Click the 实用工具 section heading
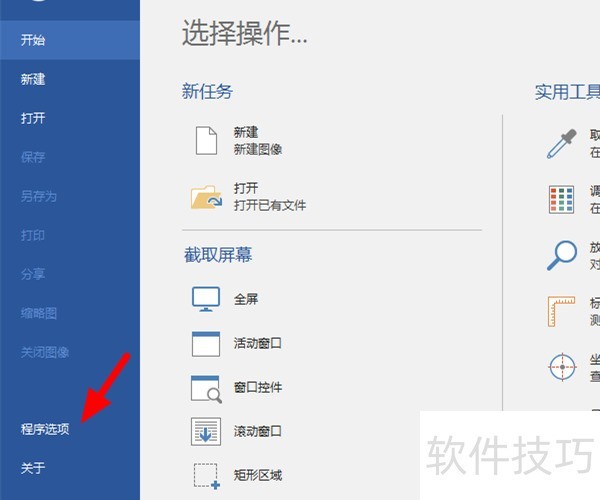The width and height of the screenshot is (600, 500). 567,92
